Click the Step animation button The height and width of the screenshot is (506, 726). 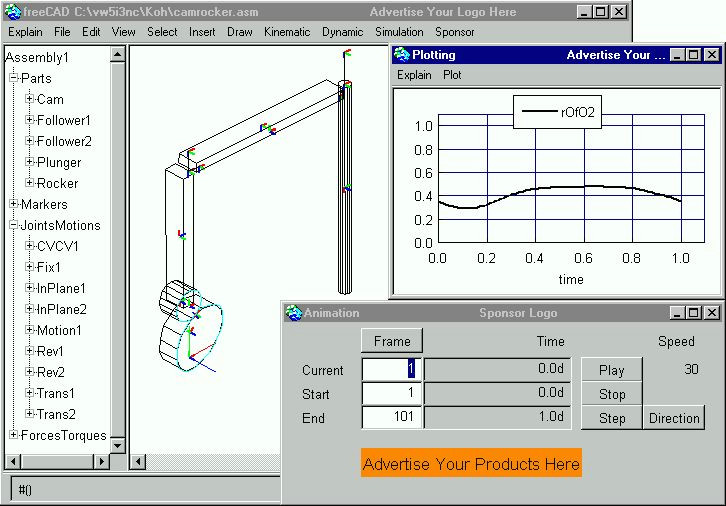coord(612,418)
